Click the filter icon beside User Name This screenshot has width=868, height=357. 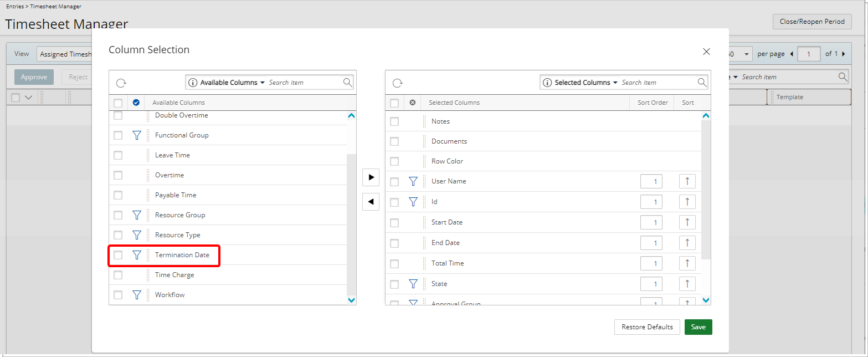tap(413, 181)
